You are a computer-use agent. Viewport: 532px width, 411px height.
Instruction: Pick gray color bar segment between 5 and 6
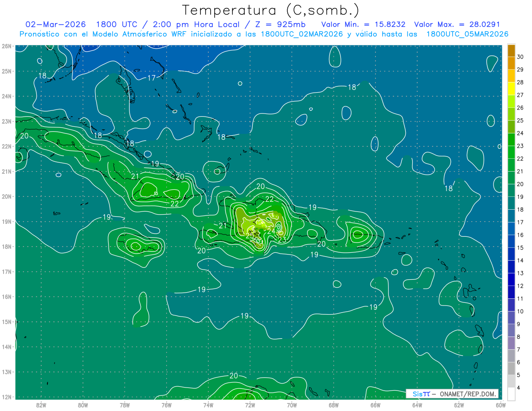click(x=511, y=368)
